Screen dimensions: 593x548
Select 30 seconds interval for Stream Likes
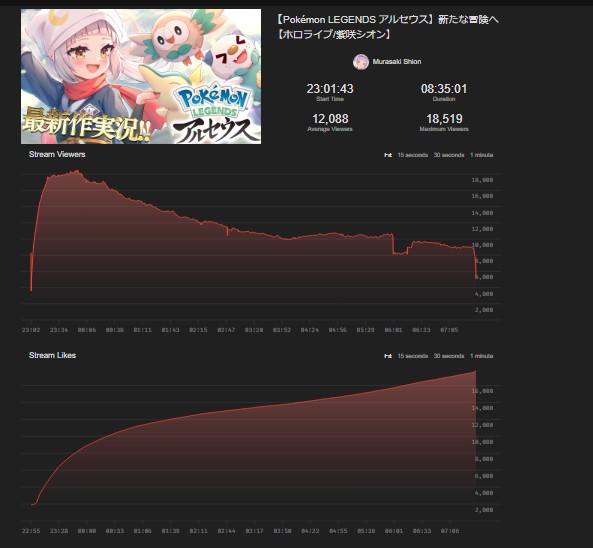click(x=449, y=356)
